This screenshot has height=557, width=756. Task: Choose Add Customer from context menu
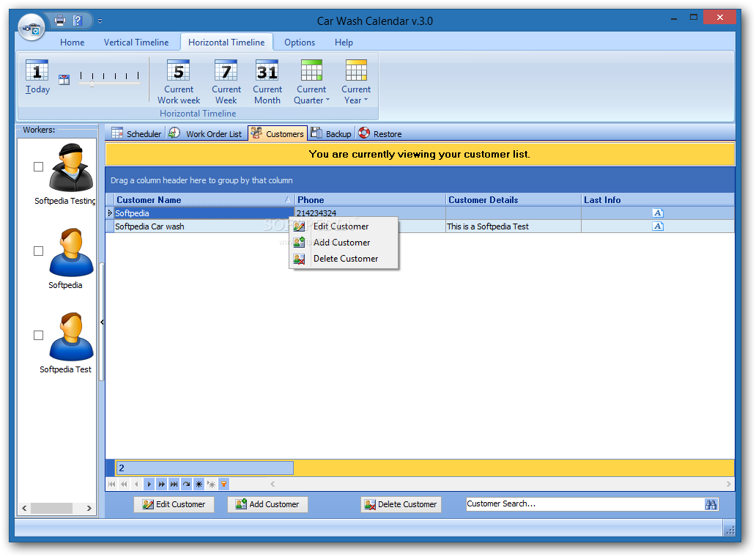coord(344,243)
